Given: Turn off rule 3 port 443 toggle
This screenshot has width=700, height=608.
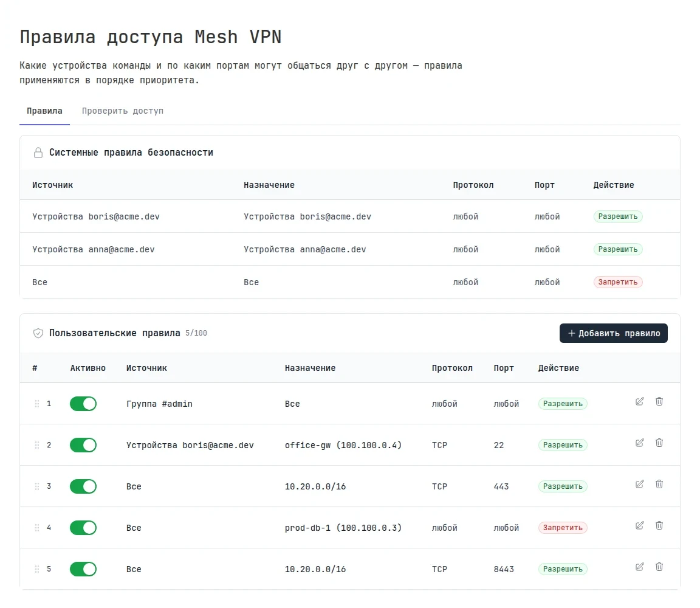Looking at the screenshot, I should point(83,486).
